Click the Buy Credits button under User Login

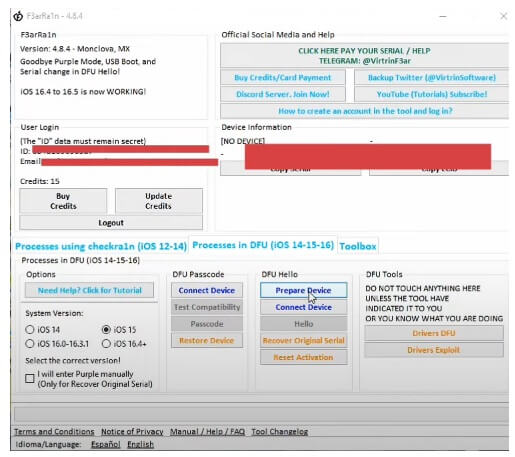[x=63, y=201]
